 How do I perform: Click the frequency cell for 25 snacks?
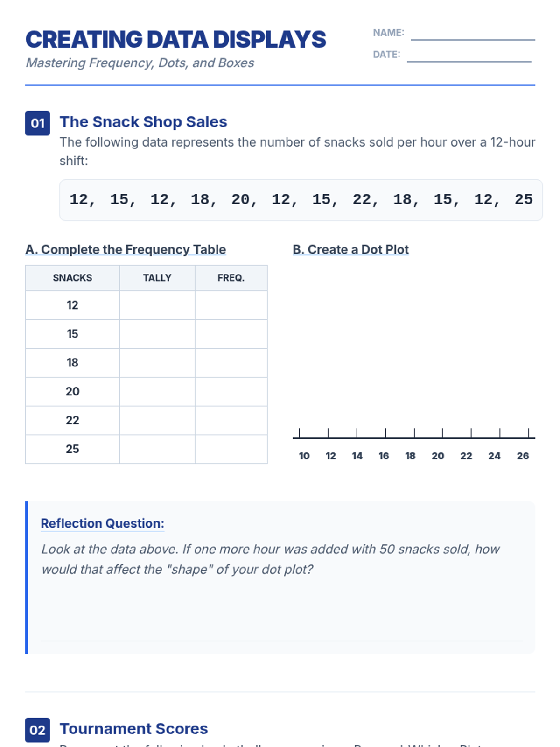pyautogui.click(x=231, y=449)
